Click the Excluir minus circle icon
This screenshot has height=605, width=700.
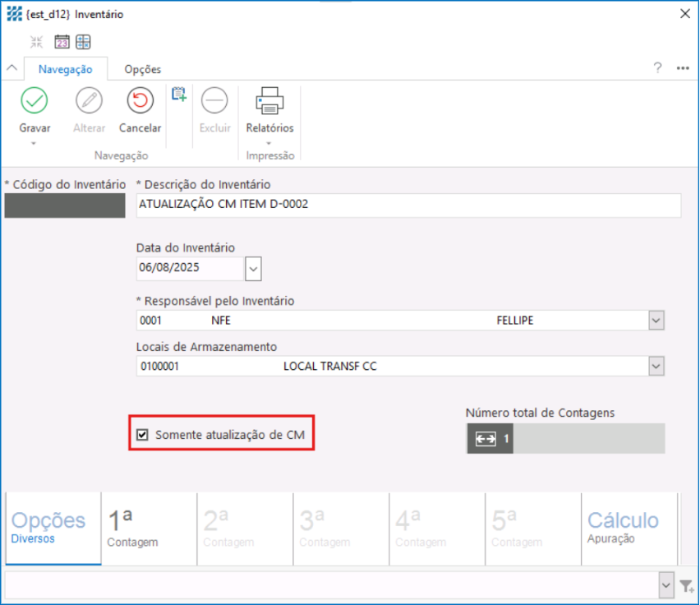click(x=214, y=100)
